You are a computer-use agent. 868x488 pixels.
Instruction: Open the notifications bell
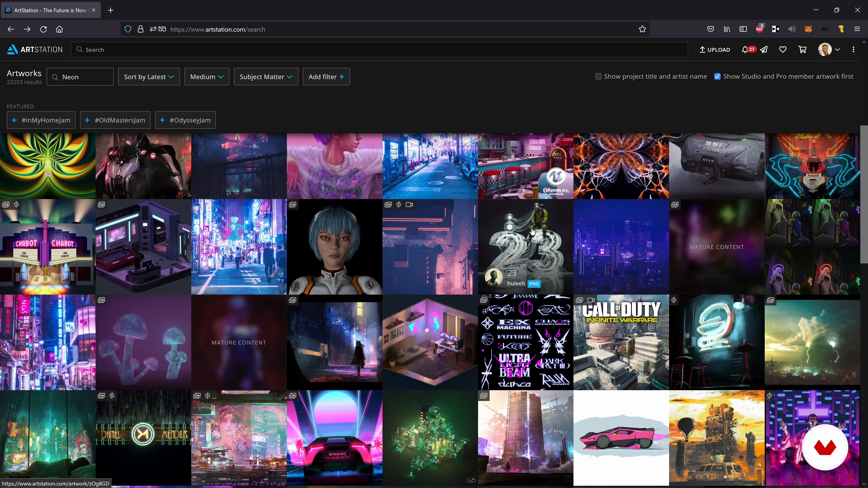pyautogui.click(x=745, y=49)
